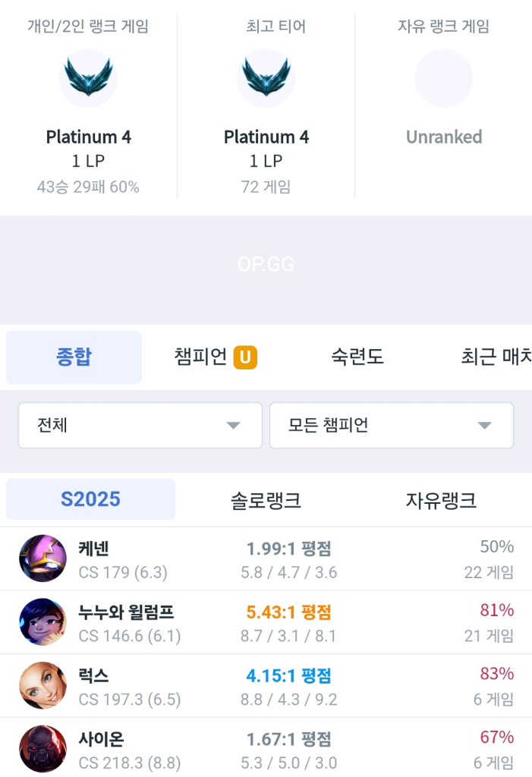The image size is (532, 777).
Task: Click the OP.GG banner area
Action: pyautogui.click(x=266, y=264)
